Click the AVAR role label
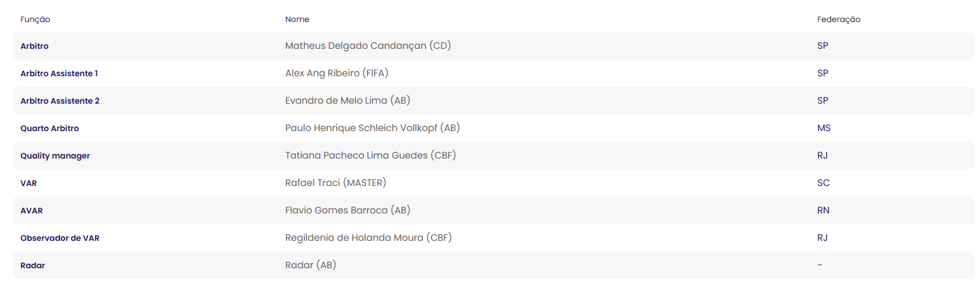The image size is (980, 285). click(x=31, y=210)
